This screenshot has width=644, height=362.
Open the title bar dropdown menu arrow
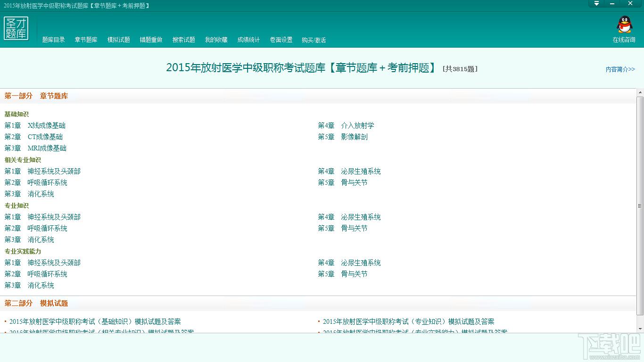point(596,3)
